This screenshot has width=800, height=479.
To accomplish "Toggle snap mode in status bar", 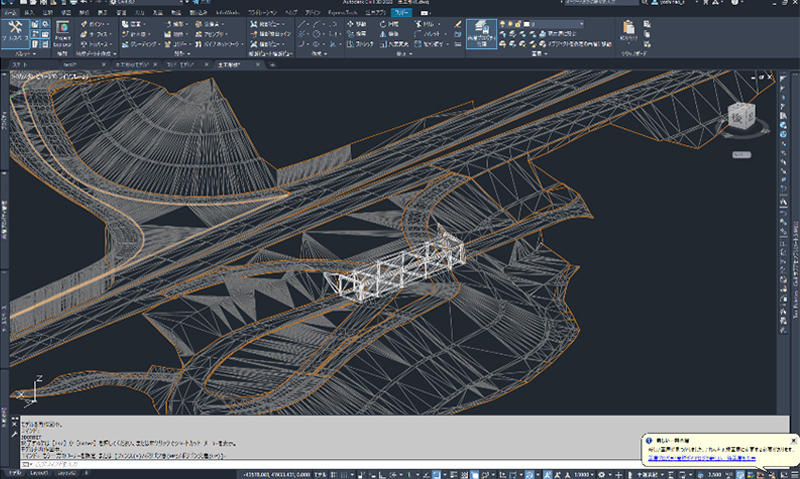I will click(x=345, y=474).
